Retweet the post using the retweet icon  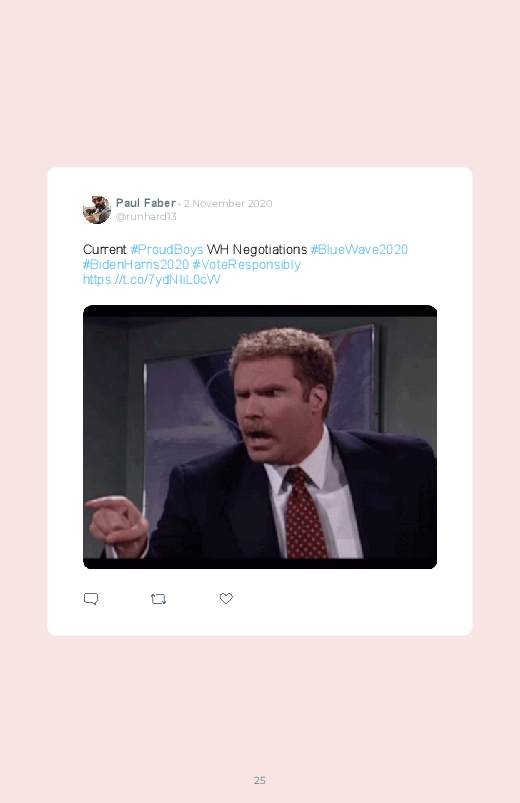pos(158,599)
